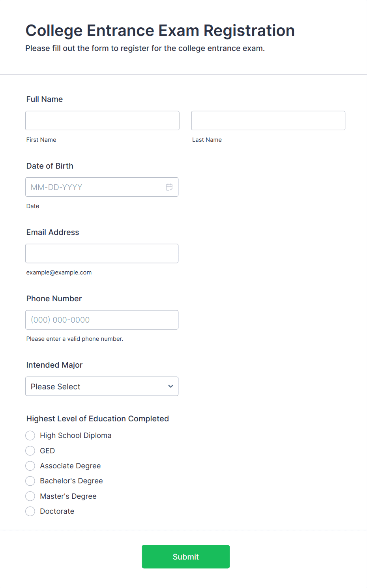Pick the Bachelor's Degree option
Image resolution: width=367 pixels, height=588 pixels.
tap(30, 481)
